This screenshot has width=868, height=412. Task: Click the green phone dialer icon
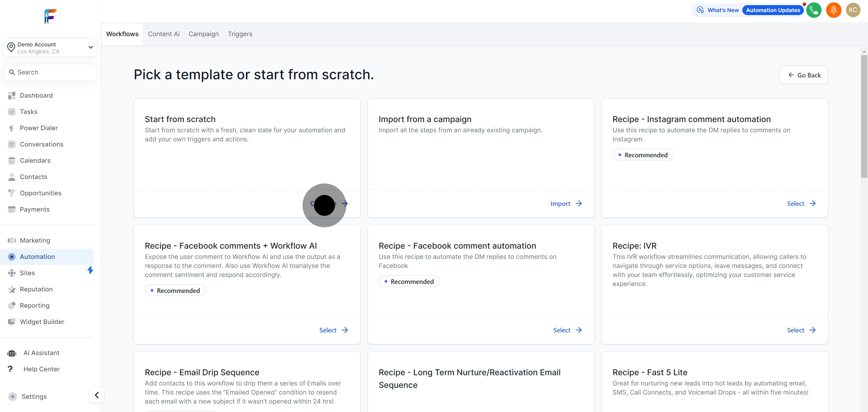(x=814, y=10)
